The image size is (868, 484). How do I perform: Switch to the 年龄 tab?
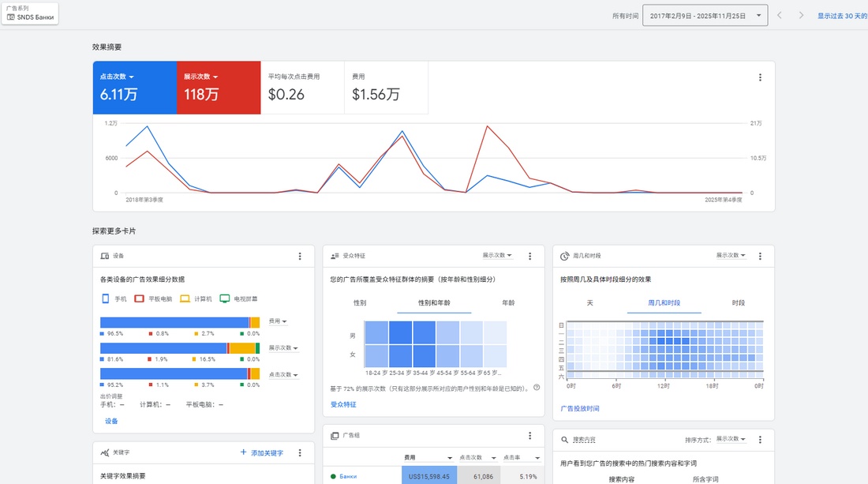[508, 302]
